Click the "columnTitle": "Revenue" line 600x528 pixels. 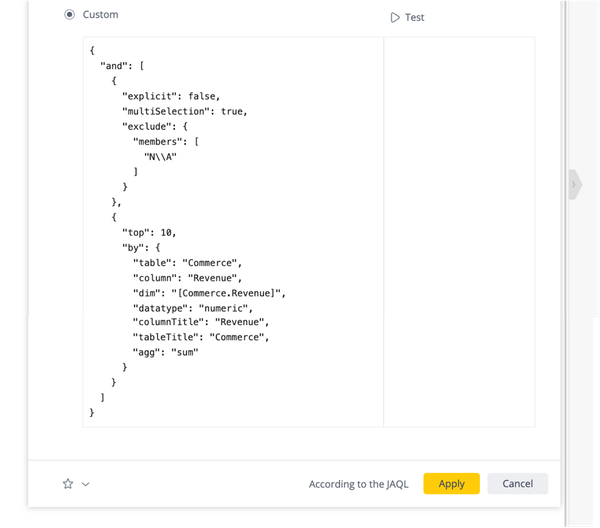(x=201, y=322)
